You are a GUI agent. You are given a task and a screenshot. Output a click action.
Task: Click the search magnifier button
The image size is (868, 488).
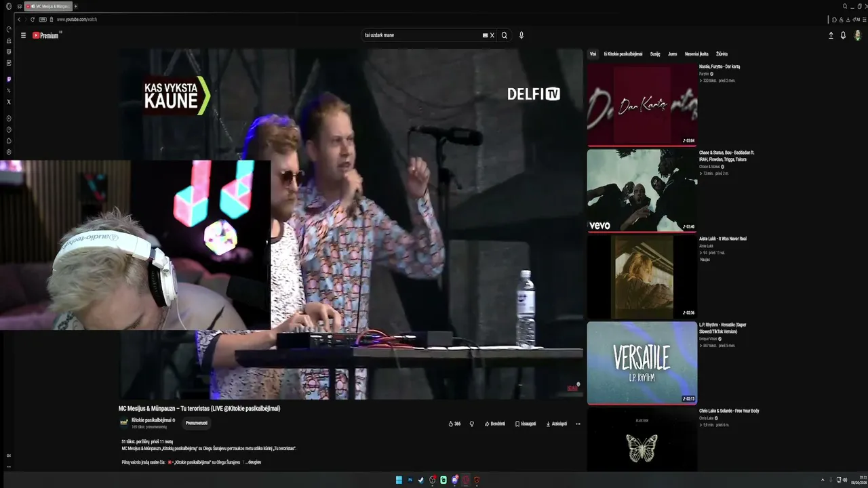pyautogui.click(x=504, y=35)
